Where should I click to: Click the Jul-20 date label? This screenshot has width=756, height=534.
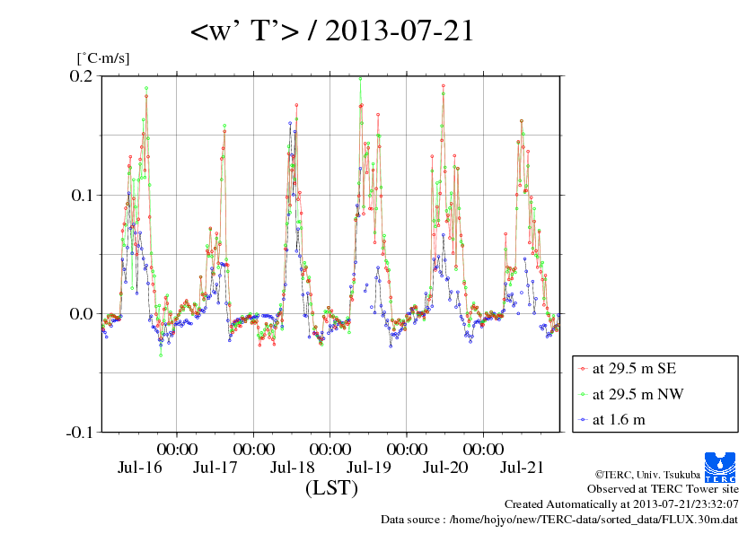(x=445, y=467)
